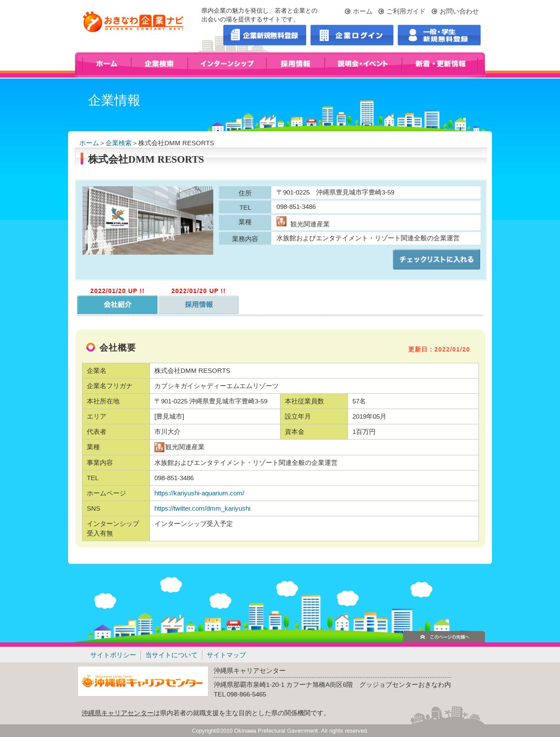Select インターンシップ in the navigation bar
Viewport: 560px width, 737px height.
(x=227, y=64)
